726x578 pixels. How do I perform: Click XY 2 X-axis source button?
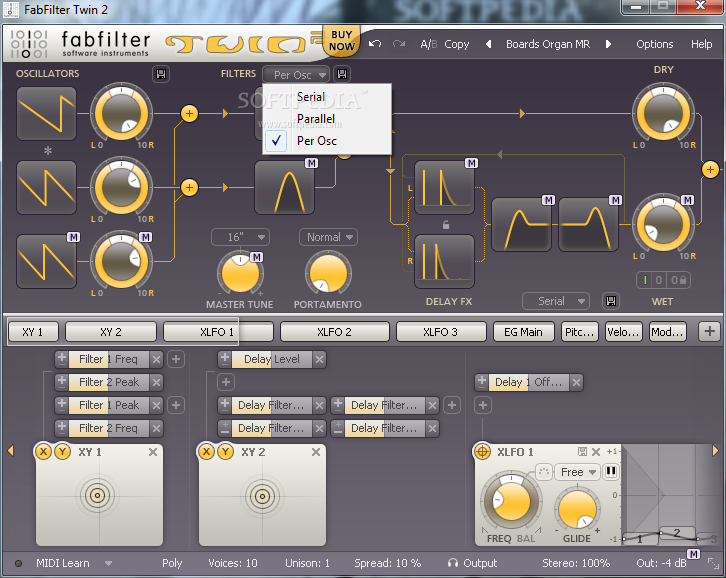click(x=206, y=452)
